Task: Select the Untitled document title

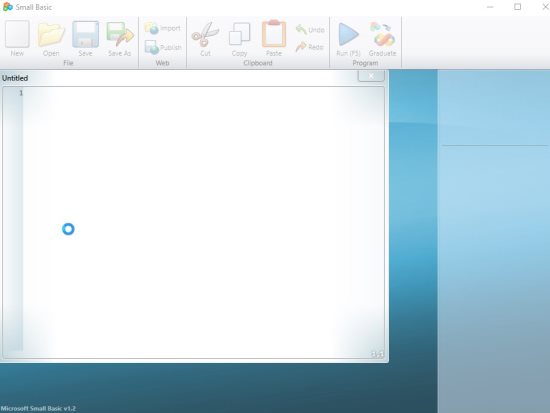Action: click(x=15, y=78)
